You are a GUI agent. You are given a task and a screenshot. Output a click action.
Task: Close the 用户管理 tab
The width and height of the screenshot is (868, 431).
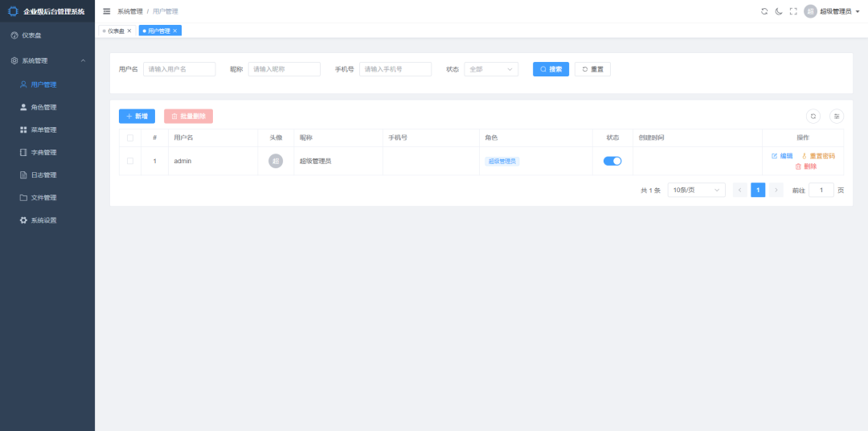(175, 31)
